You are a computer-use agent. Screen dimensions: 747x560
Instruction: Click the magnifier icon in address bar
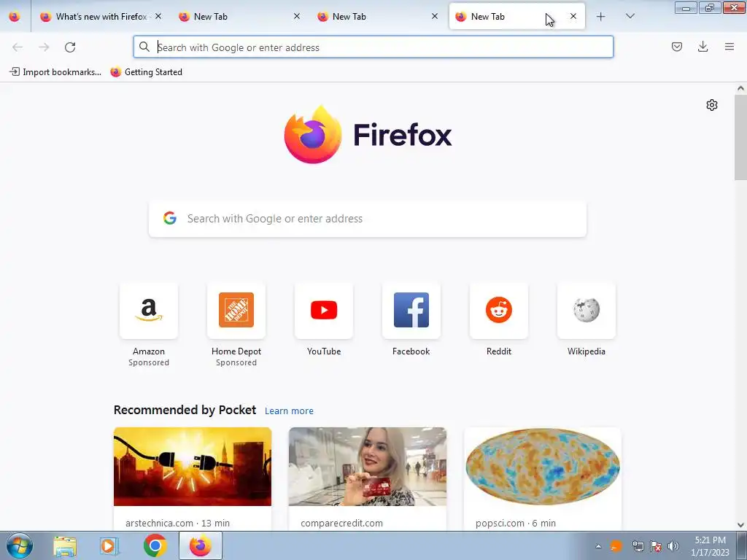tap(144, 47)
